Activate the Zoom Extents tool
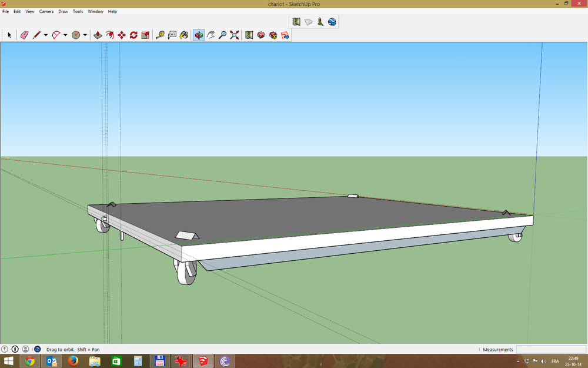The image size is (588, 368). click(235, 35)
